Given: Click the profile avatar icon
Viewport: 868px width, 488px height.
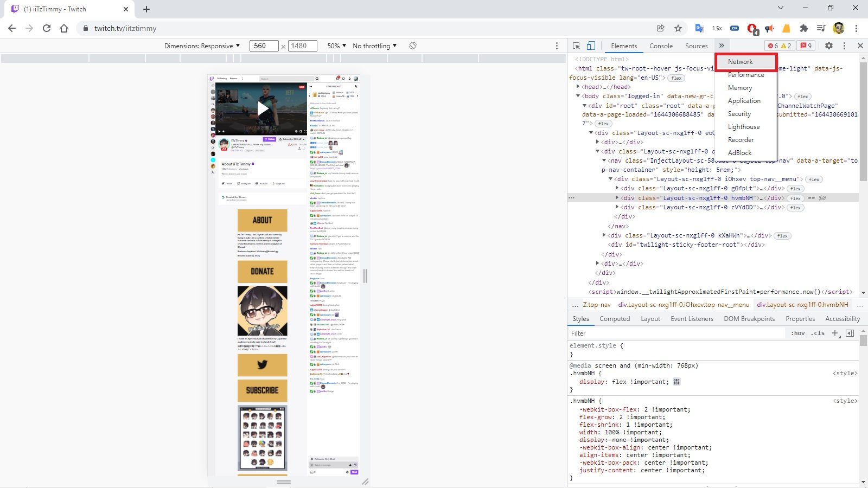Looking at the screenshot, I should point(839,28).
